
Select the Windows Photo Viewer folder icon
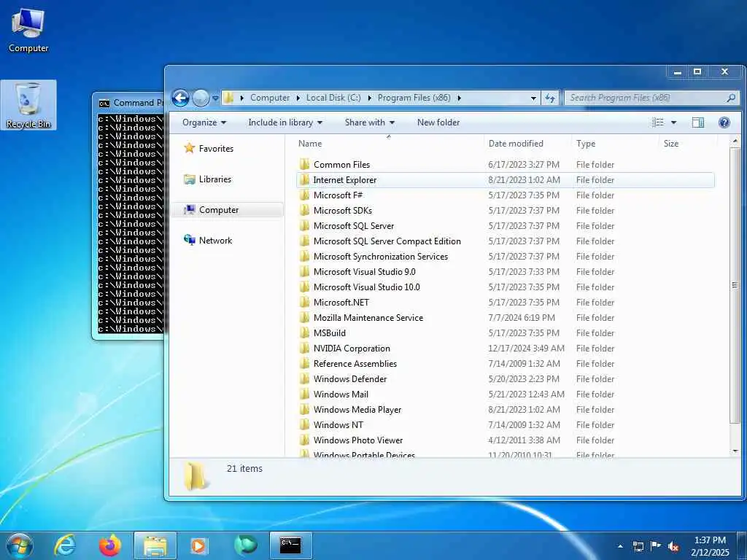304,440
